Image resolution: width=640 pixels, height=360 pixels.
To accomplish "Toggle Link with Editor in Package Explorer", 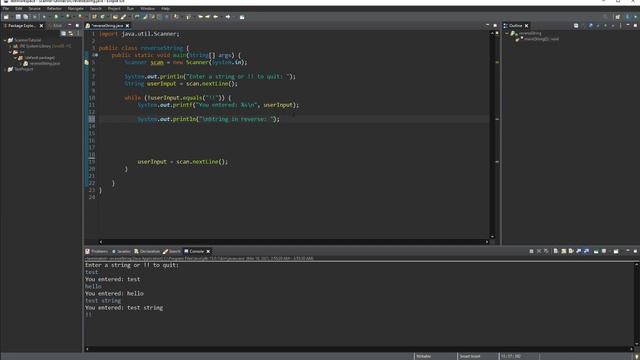I will coord(71,33).
